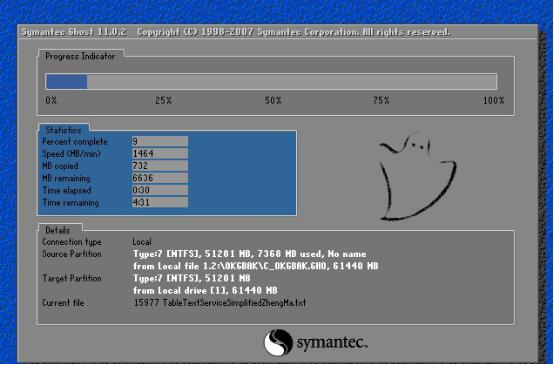Click the 50% marker under the progress bar
Screen dimensions: 554x378
pyautogui.click(x=273, y=100)
